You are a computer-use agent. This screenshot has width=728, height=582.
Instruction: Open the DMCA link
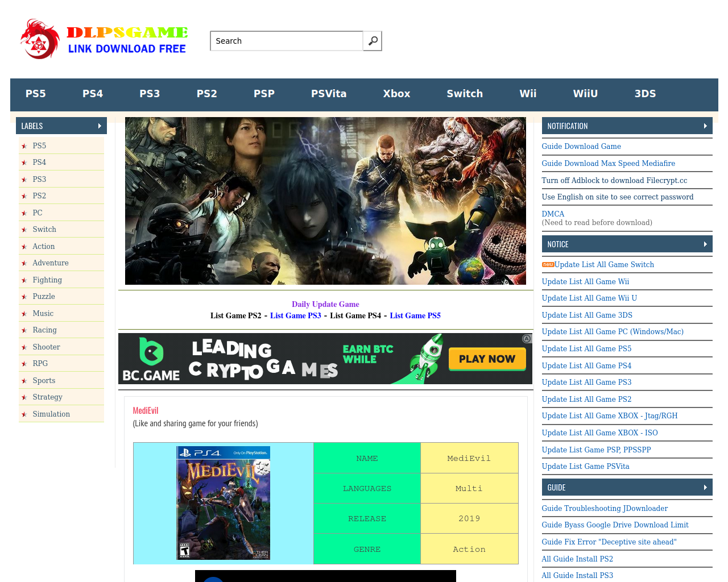click(553, 214)
